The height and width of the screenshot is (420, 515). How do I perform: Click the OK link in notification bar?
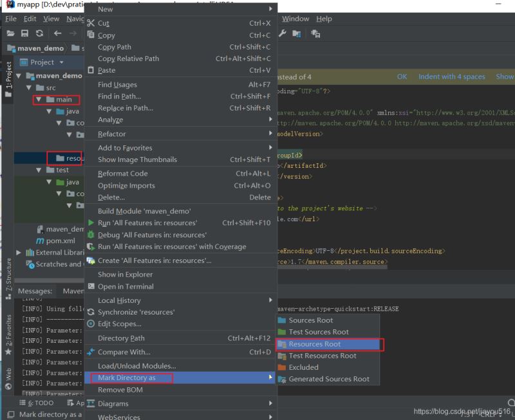[x=402, y=77]
